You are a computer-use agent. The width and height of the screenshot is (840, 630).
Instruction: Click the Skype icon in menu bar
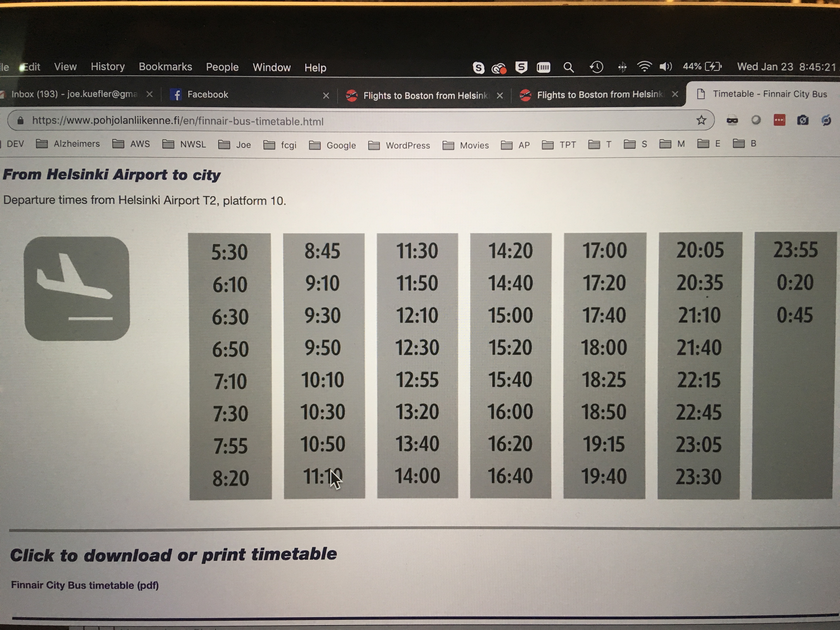479,67
